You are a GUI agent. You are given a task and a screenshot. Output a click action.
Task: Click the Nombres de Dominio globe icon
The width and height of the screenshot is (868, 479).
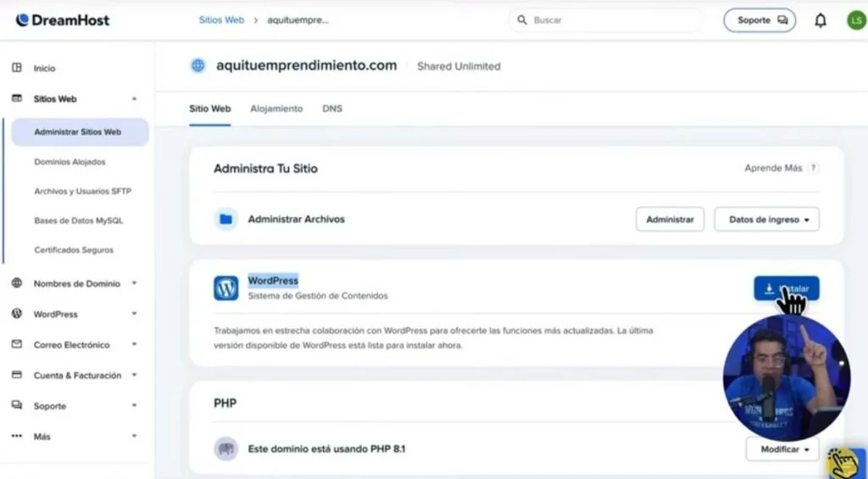tap(17, 283)
